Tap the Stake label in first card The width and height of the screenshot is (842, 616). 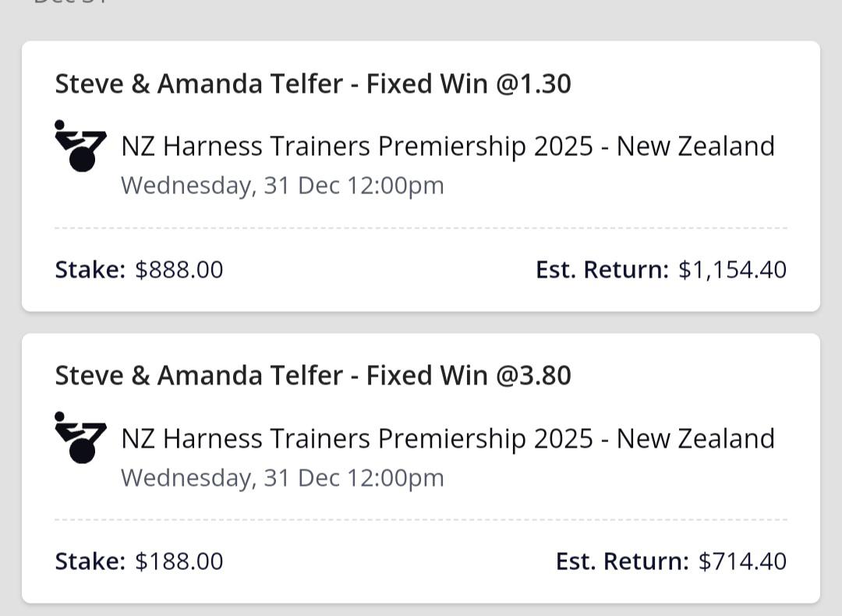click(x=90, y=270)
